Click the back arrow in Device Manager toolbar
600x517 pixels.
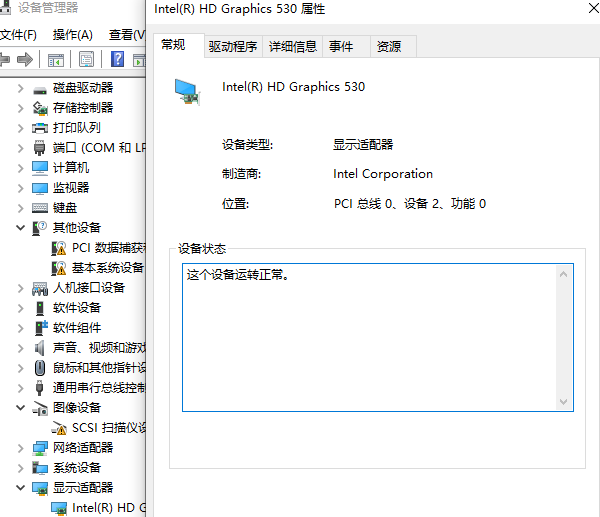[x=5, y=60]
